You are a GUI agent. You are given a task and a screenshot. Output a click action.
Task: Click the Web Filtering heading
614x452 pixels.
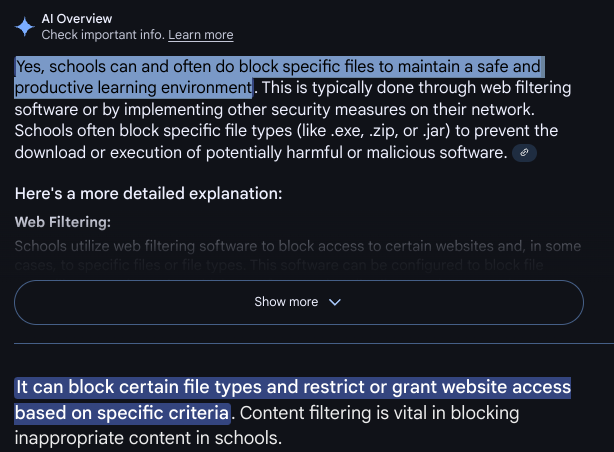coord(63,222)
